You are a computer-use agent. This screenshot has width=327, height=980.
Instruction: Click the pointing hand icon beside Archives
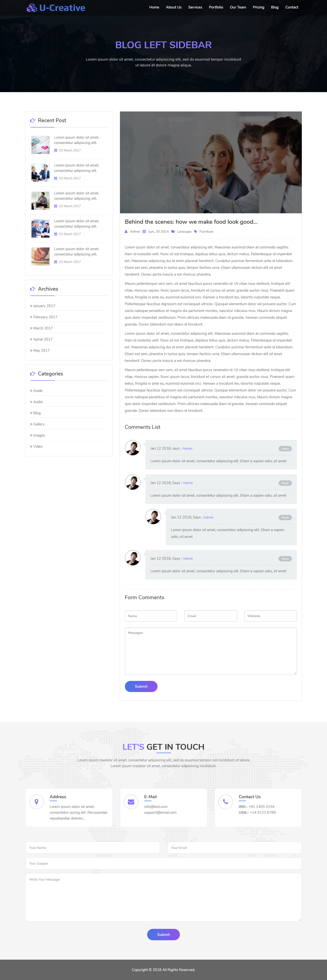coord(33,289)
